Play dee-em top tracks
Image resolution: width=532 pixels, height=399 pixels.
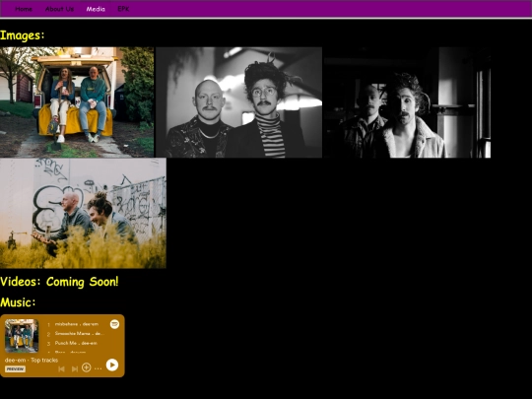[x=112, y=366]
